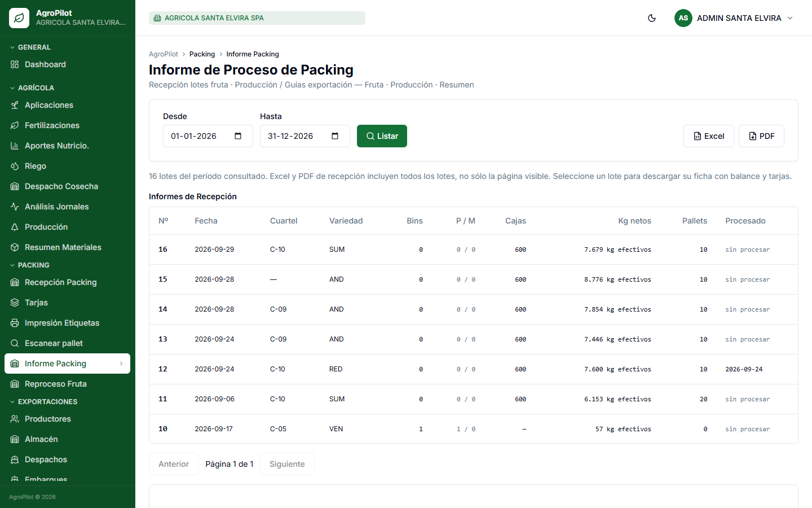Image resolution: width=812 pixels, height=508 pixels.
Task: Click the Producción sidebar icon
Action: click(15, 227)
